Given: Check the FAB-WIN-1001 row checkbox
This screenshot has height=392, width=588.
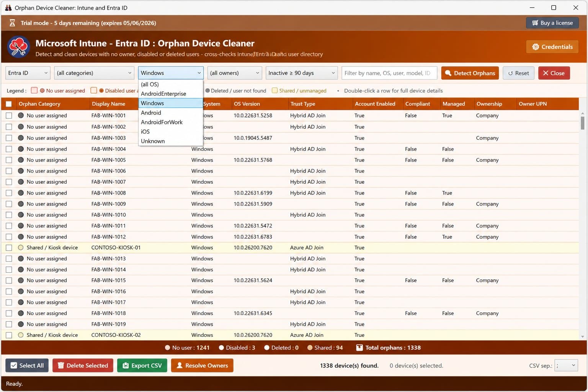Looking at the screenshot, I should pyautogui.click(x=9, y=116).
